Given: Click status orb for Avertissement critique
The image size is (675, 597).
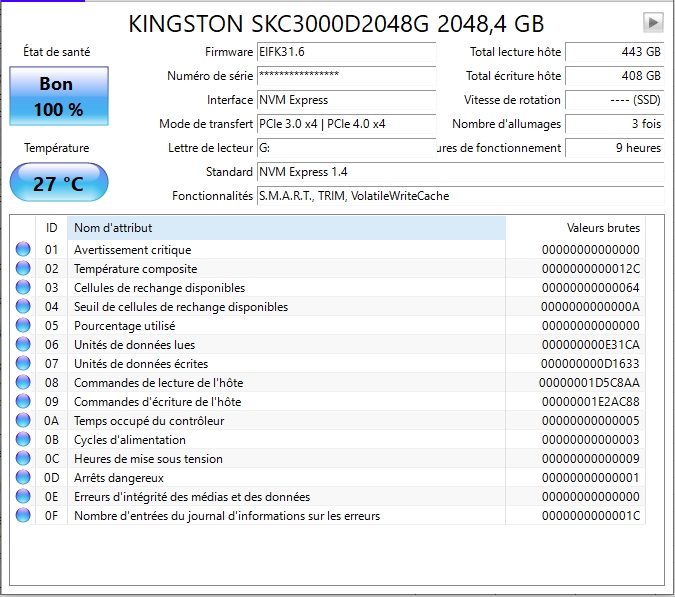Looking at the screenshot, I should click(x=23, y=250).
